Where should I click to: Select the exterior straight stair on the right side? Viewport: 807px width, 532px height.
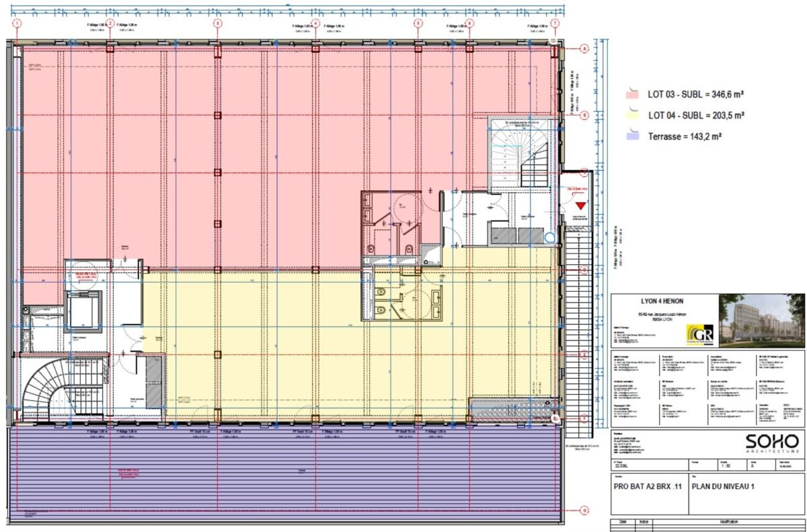coord(576,323)
